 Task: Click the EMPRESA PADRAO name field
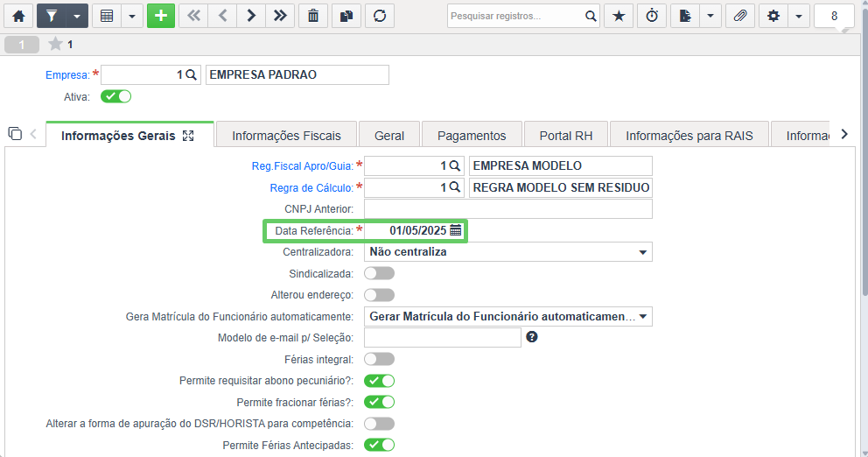297,74
